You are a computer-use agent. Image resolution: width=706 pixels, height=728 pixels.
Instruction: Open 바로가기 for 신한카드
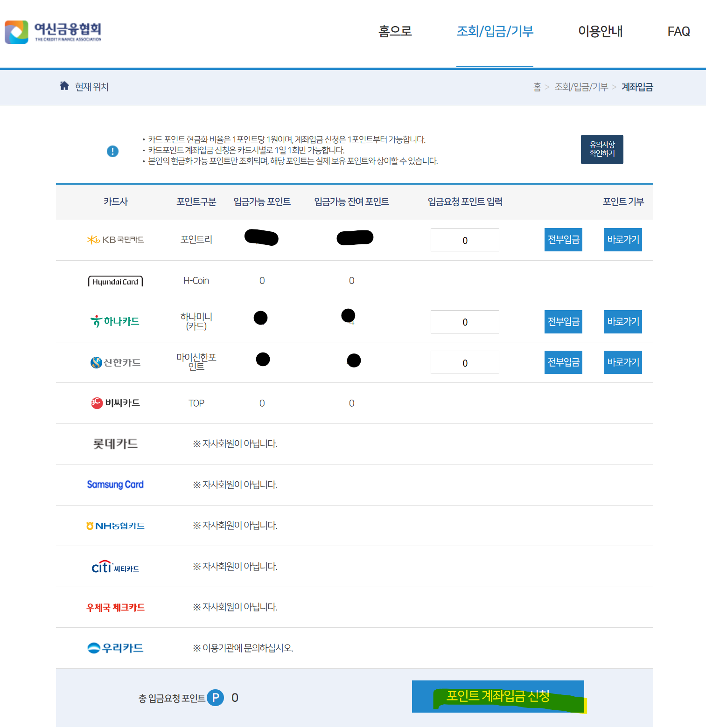[622, 362]
